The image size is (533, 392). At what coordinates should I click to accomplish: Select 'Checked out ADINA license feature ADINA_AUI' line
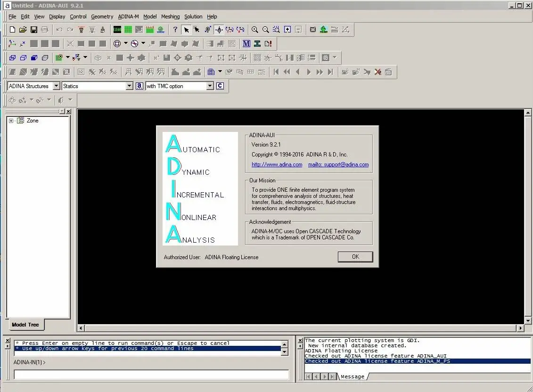(x=376, y=356)
